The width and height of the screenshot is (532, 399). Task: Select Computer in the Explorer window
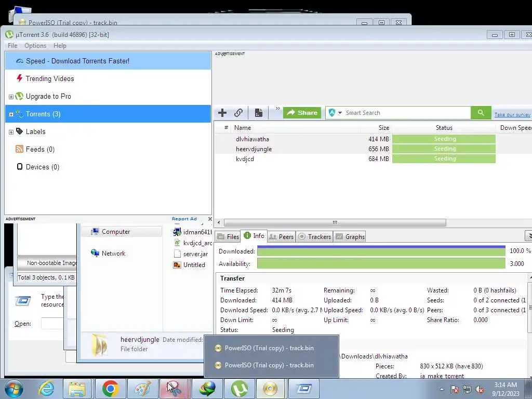pyautogui.click(x=122, y=232)
